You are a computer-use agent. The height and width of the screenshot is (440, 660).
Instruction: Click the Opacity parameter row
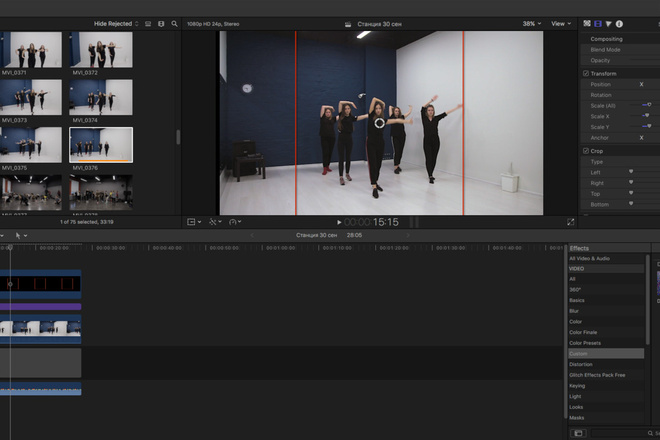coord(620,60)
